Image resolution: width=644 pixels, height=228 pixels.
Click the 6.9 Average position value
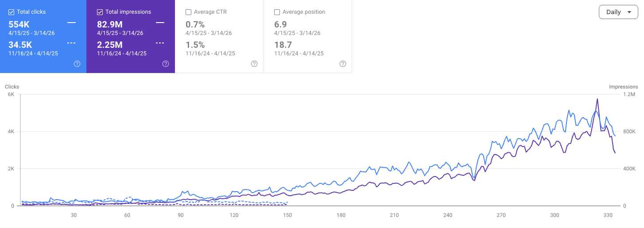tap(280, 24)
